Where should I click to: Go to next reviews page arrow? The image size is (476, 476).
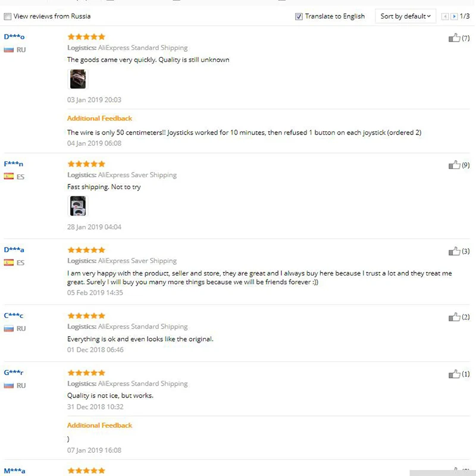coord(454,17)
